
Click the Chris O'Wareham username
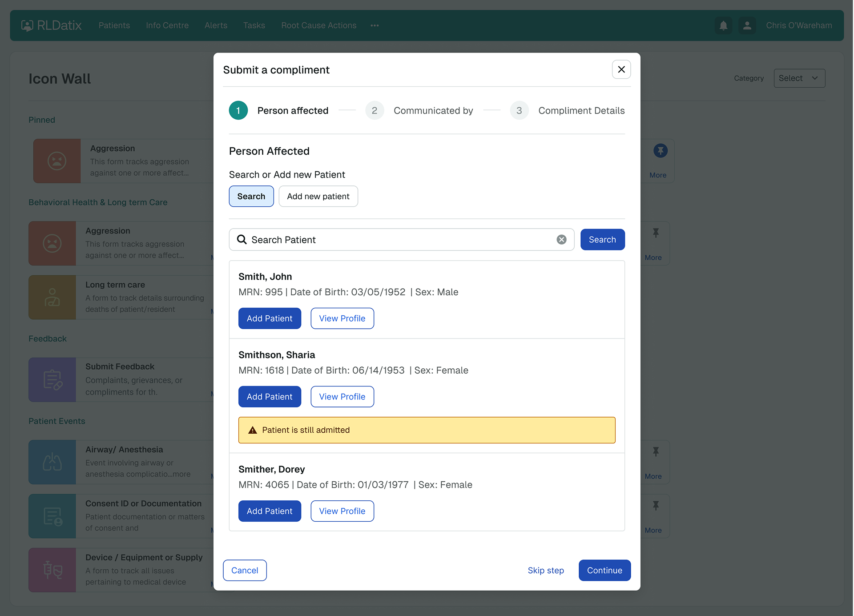pyautogui.click(x=799, y=25)
